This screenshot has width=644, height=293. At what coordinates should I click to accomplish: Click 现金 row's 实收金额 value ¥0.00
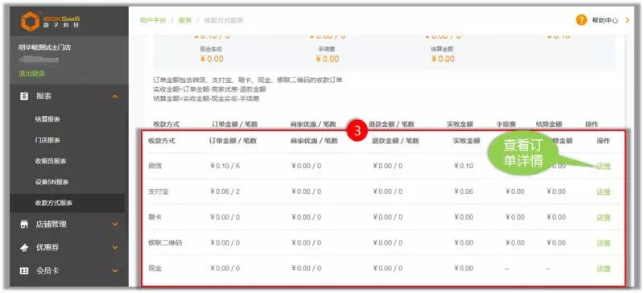464,268
